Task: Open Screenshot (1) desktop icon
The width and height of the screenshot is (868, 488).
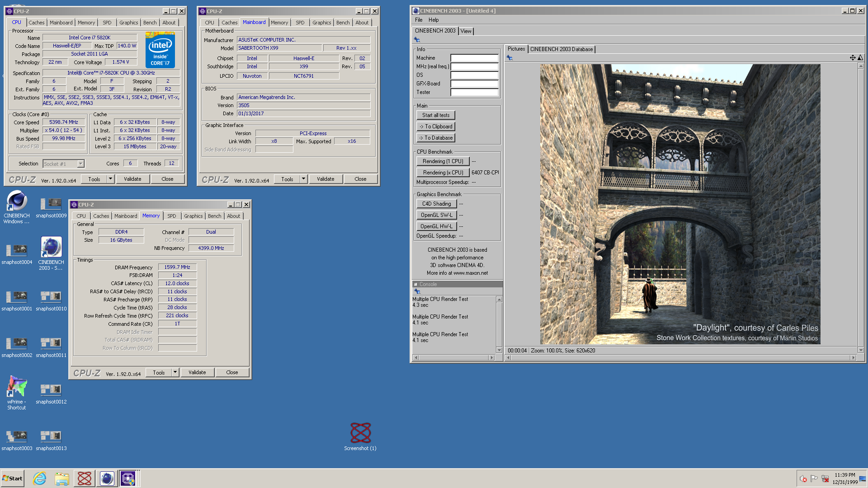Action: [x=360, y=436]
